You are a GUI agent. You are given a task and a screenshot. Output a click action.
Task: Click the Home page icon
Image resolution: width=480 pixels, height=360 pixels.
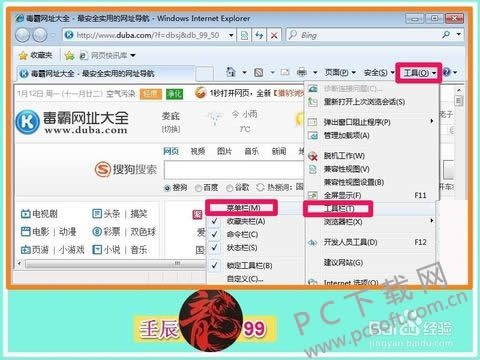pos(231,72)
